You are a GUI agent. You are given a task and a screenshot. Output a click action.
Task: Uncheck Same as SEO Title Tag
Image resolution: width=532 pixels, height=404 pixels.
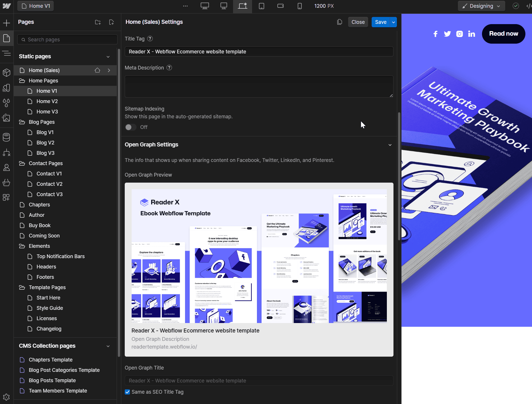127,392
